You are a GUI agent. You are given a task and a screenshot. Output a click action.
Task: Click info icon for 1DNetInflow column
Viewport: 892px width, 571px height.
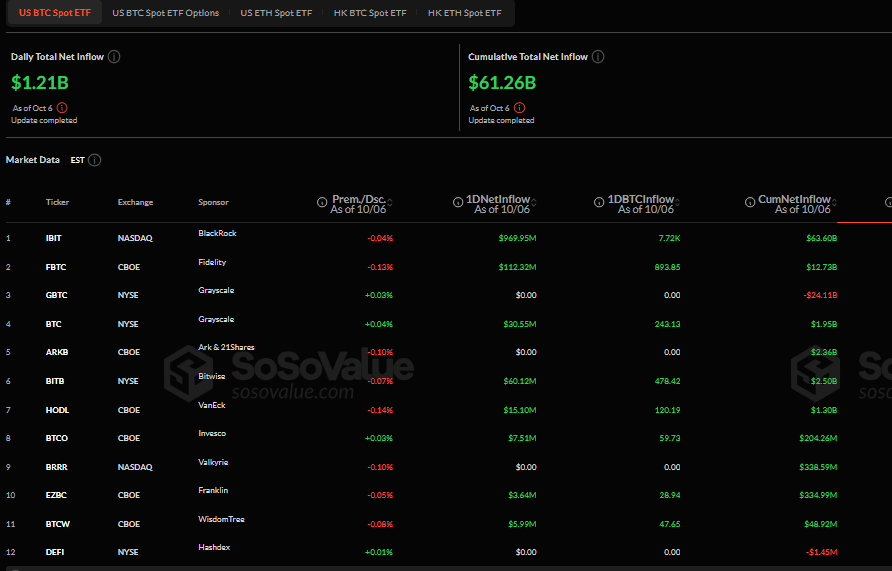[x=458, y=202]
